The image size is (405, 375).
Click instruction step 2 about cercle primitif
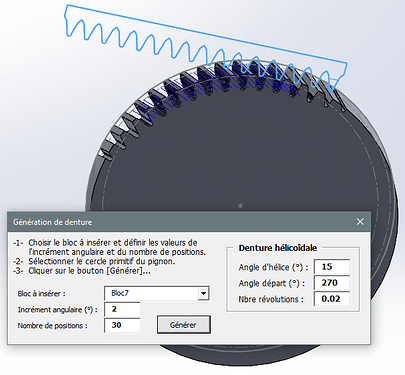pyautogui.click(x=94, y=261)
